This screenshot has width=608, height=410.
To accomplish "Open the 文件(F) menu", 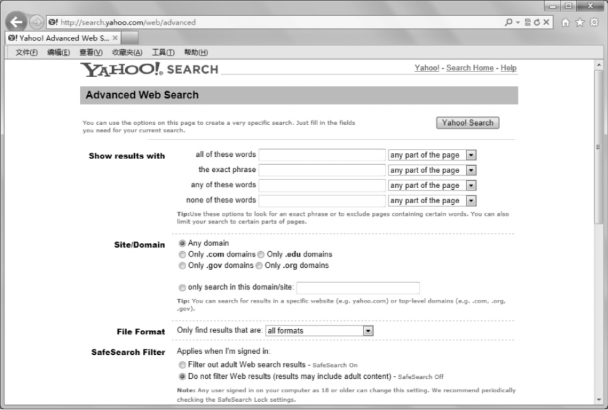I will [x=26, y=52].
